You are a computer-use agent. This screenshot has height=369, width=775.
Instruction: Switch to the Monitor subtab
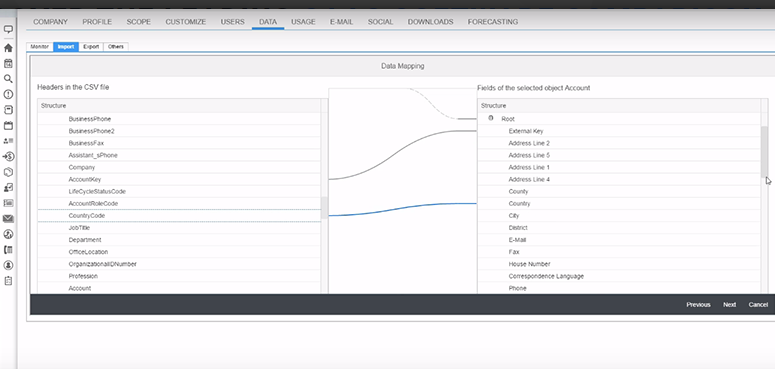40,46
